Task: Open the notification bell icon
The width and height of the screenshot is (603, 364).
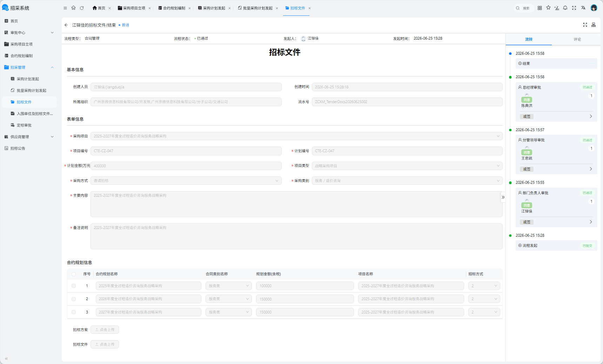Action: 565,8
